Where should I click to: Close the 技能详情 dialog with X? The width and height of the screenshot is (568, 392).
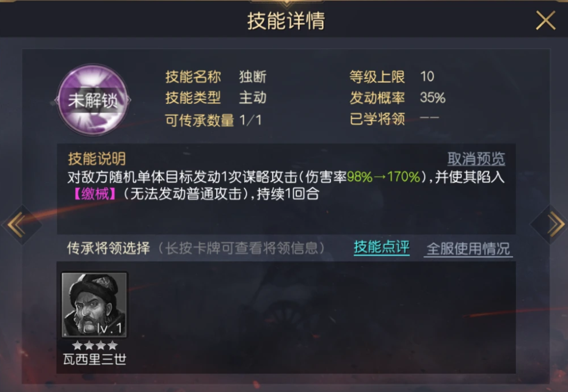pos(545,20)
